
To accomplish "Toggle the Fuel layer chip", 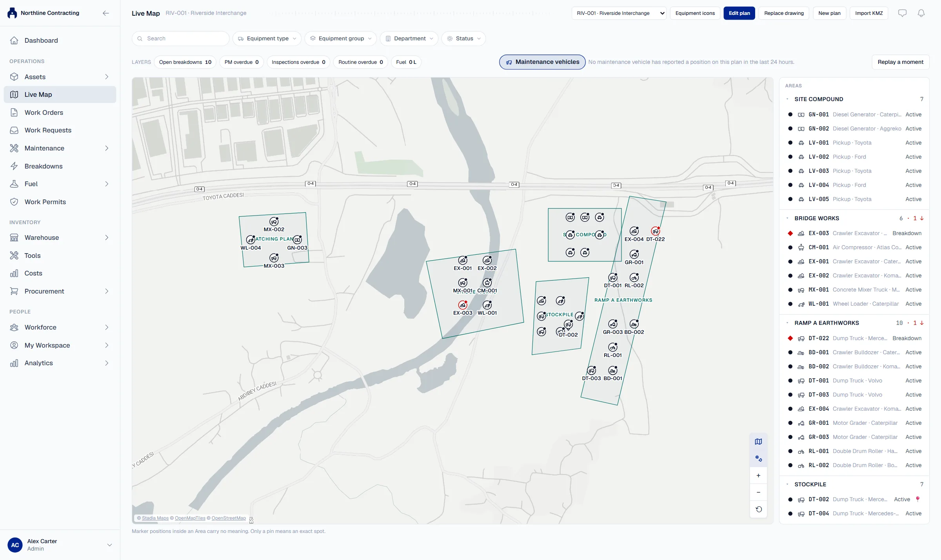I will (406, 62).
